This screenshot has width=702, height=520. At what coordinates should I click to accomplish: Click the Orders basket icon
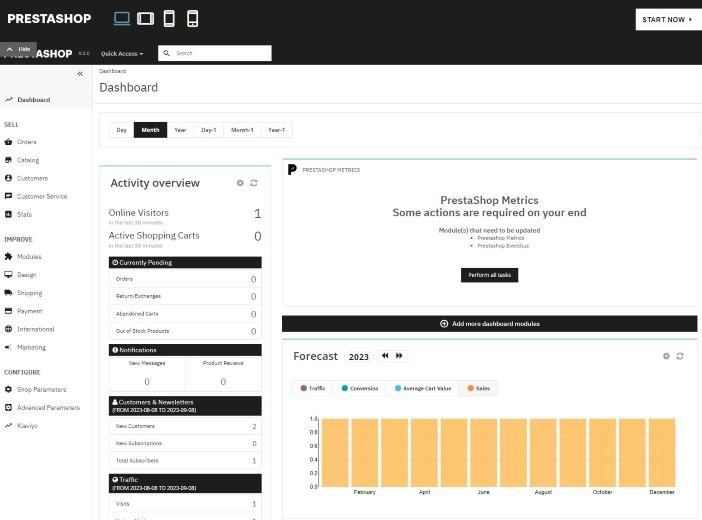coord(8,142)
